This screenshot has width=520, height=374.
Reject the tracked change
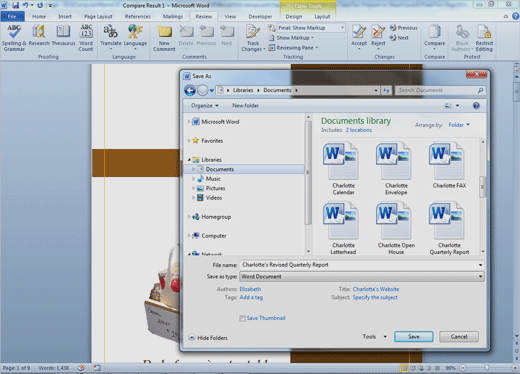coord(378,37)
